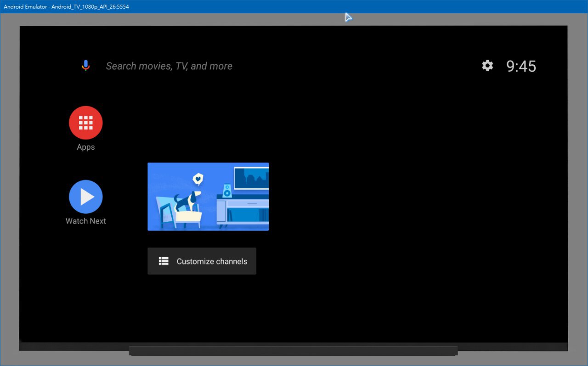Click the heart speech bubble above the dog

tap(198, 178)
